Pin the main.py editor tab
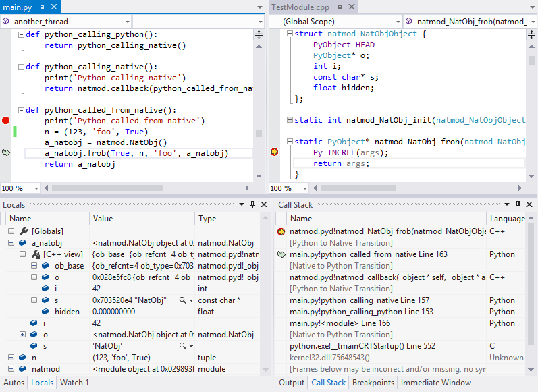538x392 pixels. 41,6
